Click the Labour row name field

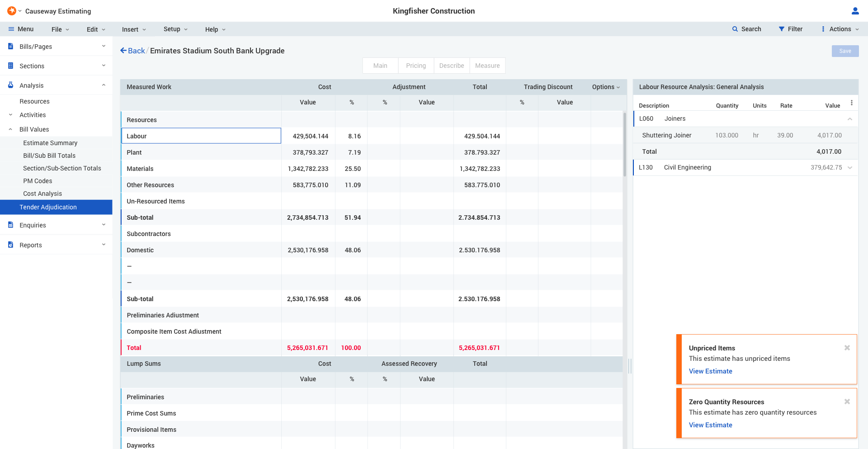pyautogui.click(x=201, y=136)
